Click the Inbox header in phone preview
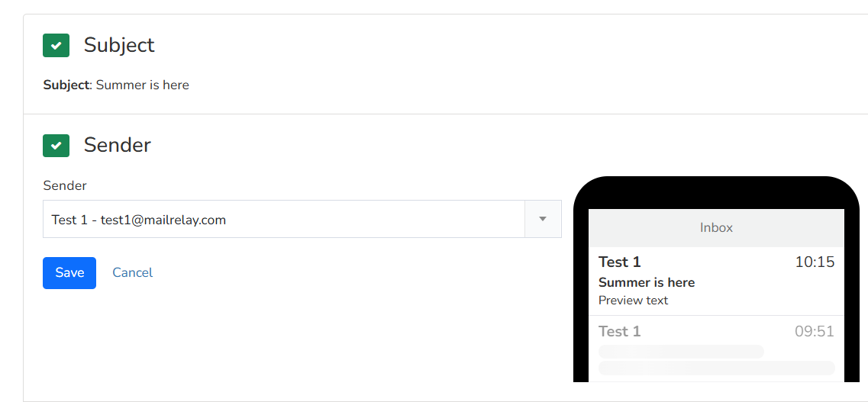The height and width of the screenshot is (402, 868). click(x=716, y=228)
